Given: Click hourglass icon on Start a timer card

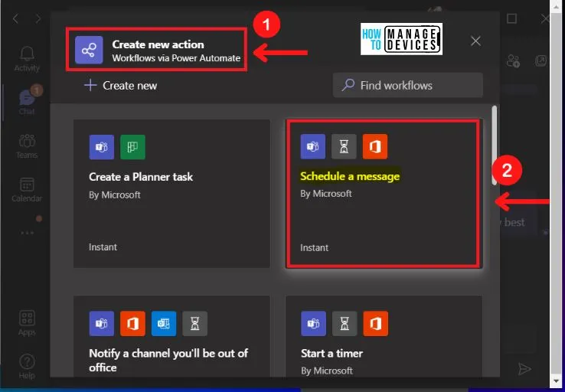Looking at the screenshot, I should (345, 324).
